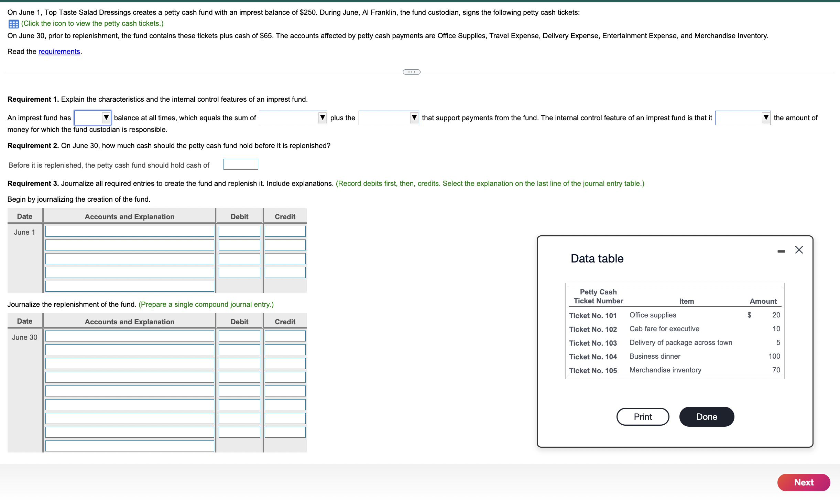
Task: Click the Requirement 2 cash amount field
Action: [240, 165]
